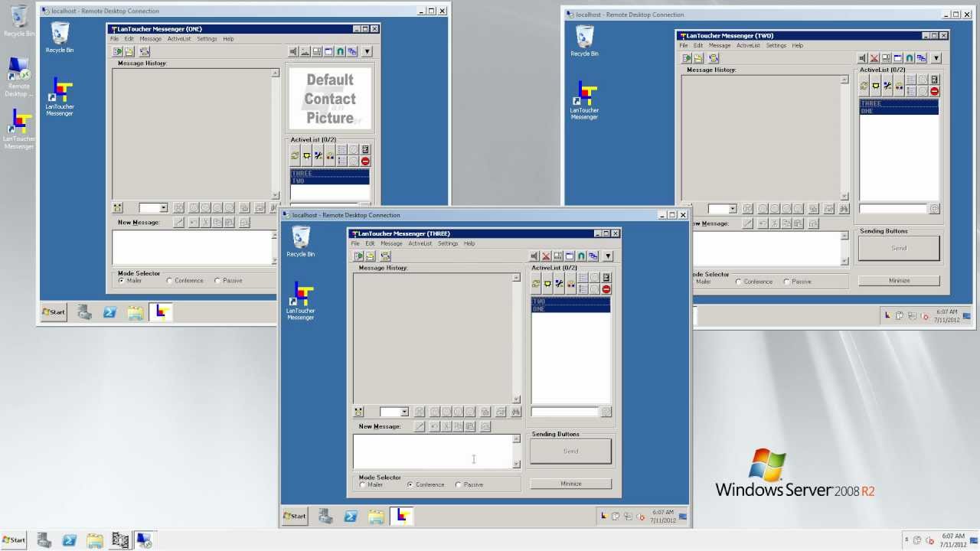Image resolution: width=980 pixels, height=551 pixels.
Task: Open file explorer in THREE remote taskbar
Action: [x=376, y=517]
